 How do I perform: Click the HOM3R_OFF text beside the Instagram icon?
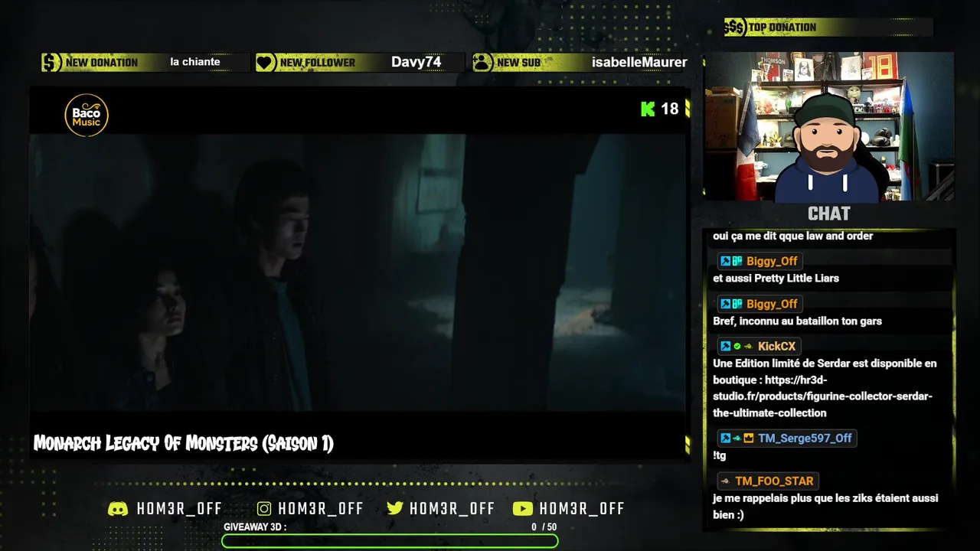pos(321,509)
